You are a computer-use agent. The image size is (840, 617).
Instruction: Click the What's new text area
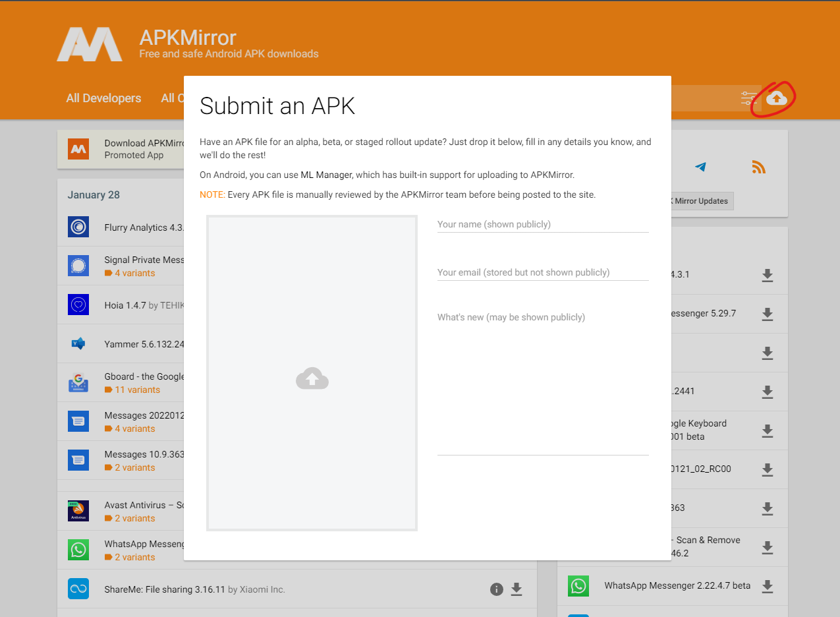point(543,382)
